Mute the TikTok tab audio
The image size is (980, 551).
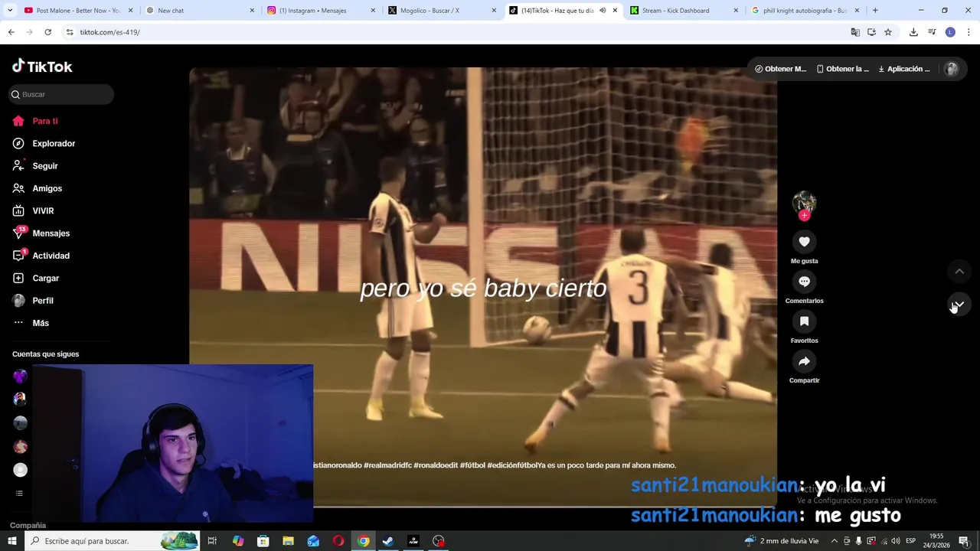pyautogui.click(x=603, y=11)
